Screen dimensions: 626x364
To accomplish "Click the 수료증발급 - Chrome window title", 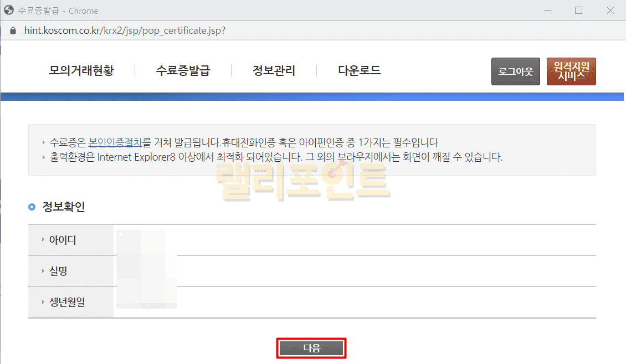I will coord(58,11).
